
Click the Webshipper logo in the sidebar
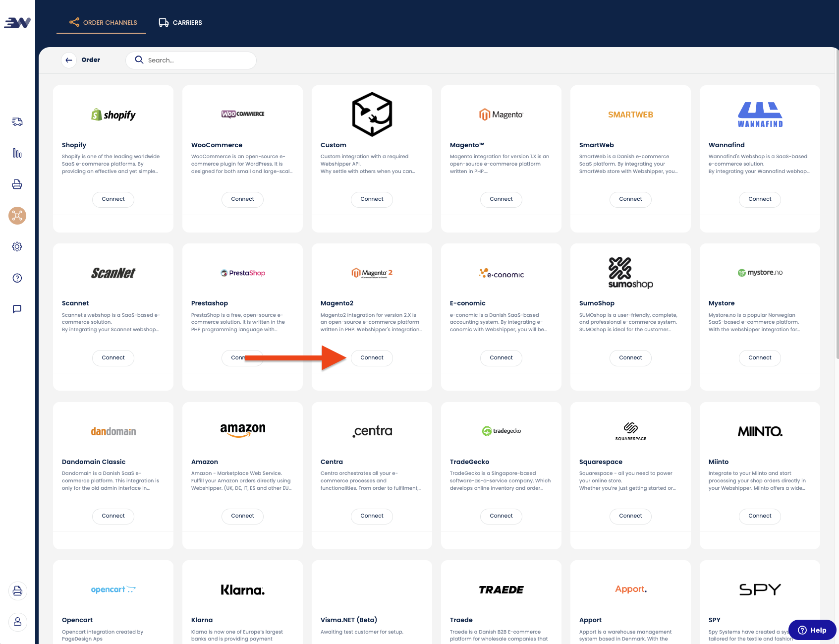click(17, 23)
